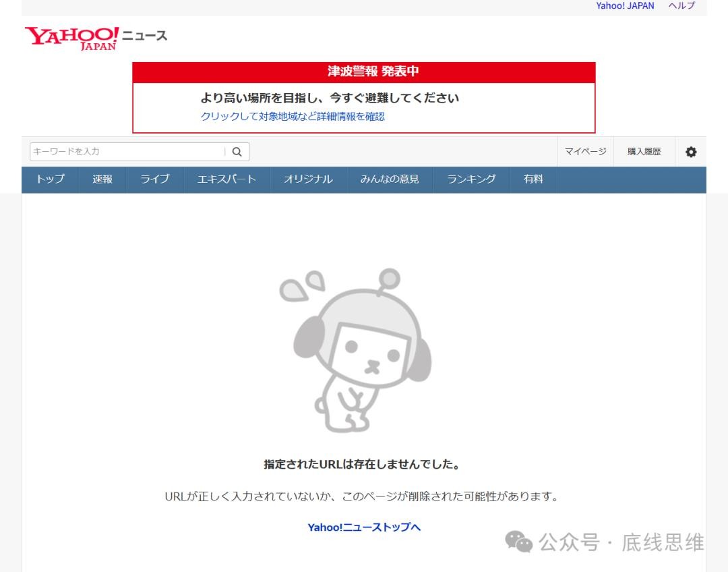The width and height of the screenshot is (728, 572).
Task: Click the search magnifier icon
Action: coord(237,152)
